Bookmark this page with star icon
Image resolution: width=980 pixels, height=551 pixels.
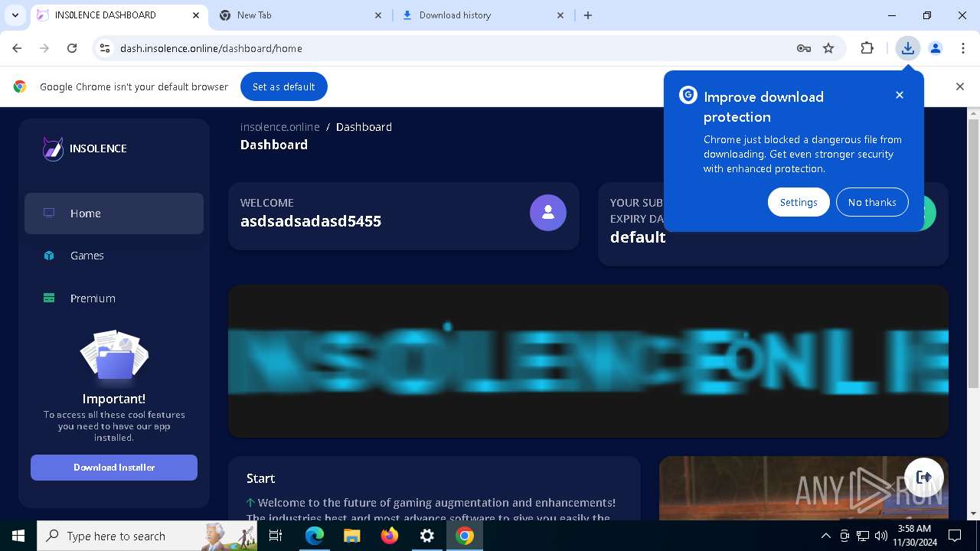click(828, 48)
